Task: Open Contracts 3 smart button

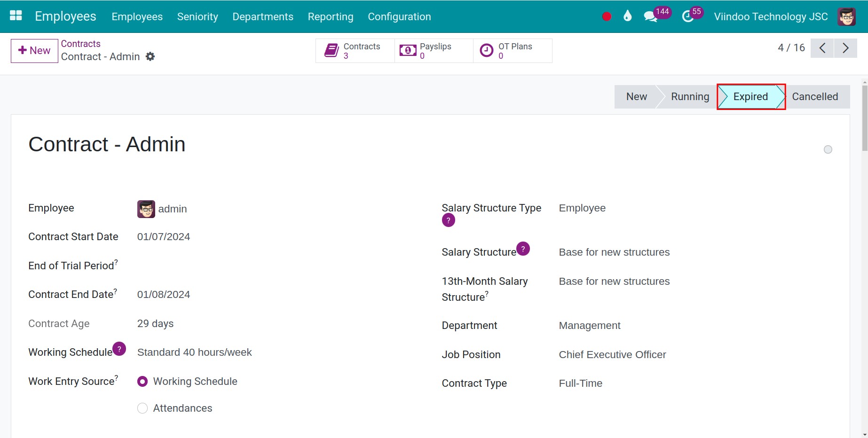Action: (355, 51)
